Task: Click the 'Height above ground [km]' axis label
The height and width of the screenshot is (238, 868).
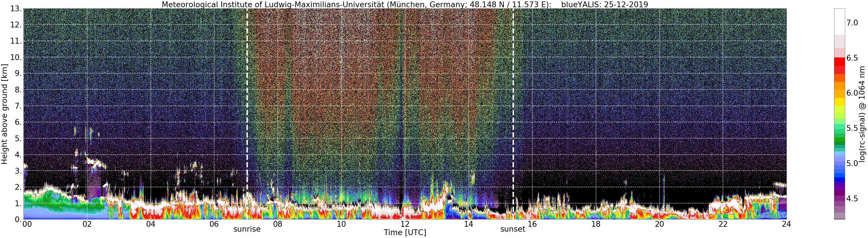Action: click(4, 114)
